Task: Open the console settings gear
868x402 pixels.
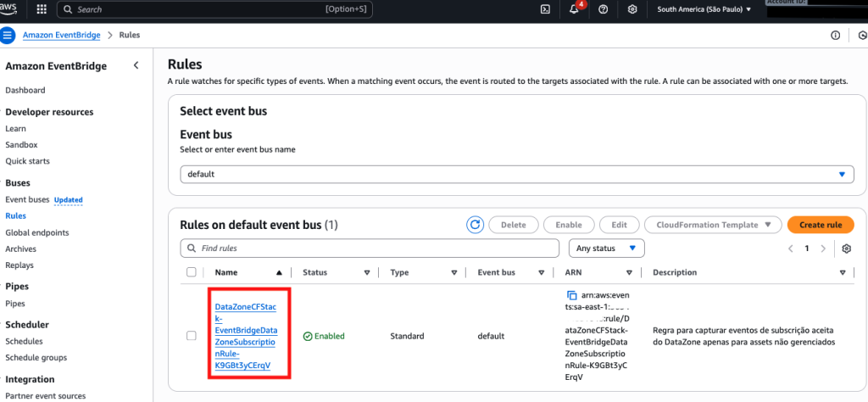Action: (632, 9)
